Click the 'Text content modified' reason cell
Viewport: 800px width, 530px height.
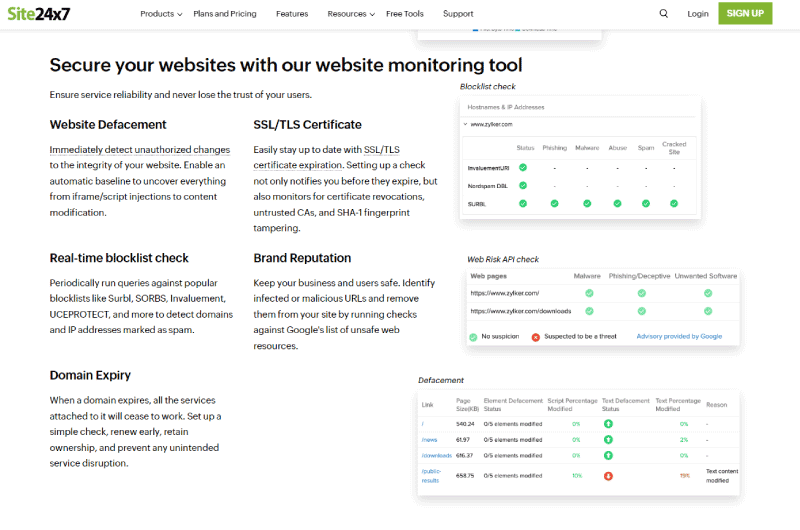tap(722, 476)
